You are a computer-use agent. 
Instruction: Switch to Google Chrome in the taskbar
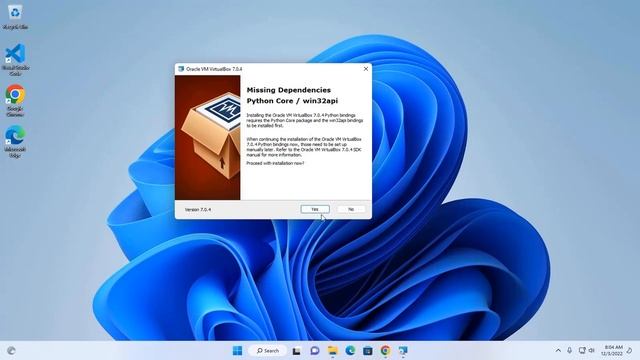click(385, 351)
